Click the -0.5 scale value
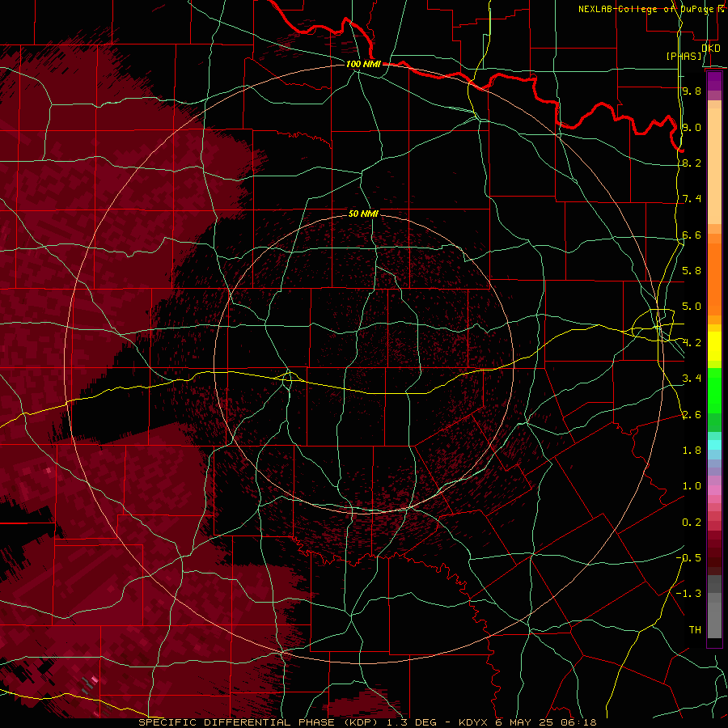The height and width of the screenshot is (728, 728). click(688, 558)
